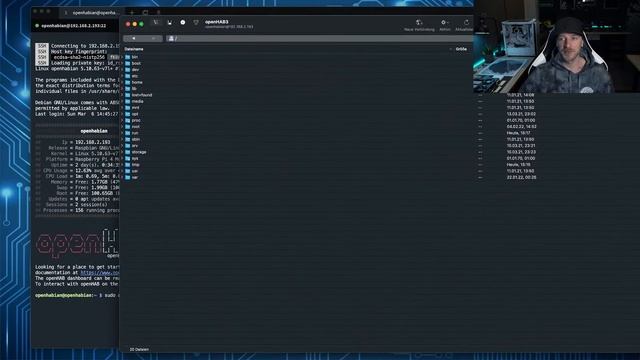Viewport: 640px width, 360px height.
Task: Open the bookmarks view in Cyberduck toolbar
Action: 169,22
